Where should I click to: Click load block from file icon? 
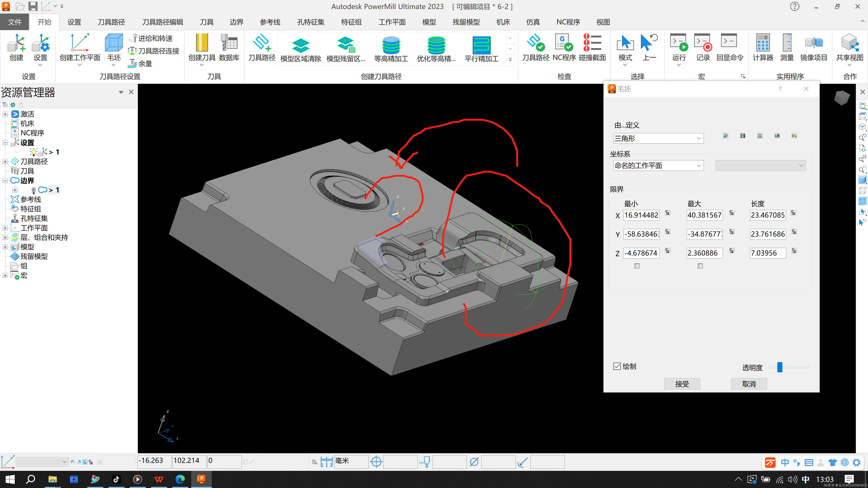(x=725, y=136)
